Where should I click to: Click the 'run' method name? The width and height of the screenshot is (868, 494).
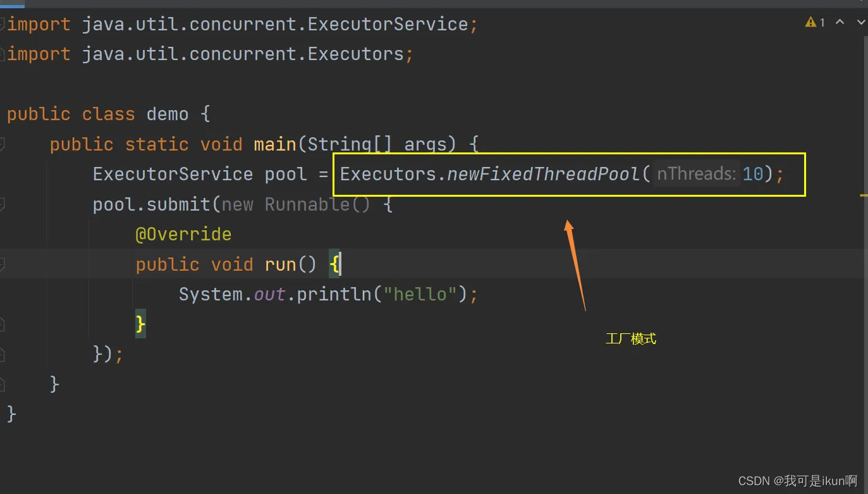pyautogui.click(x=280, y=264)
